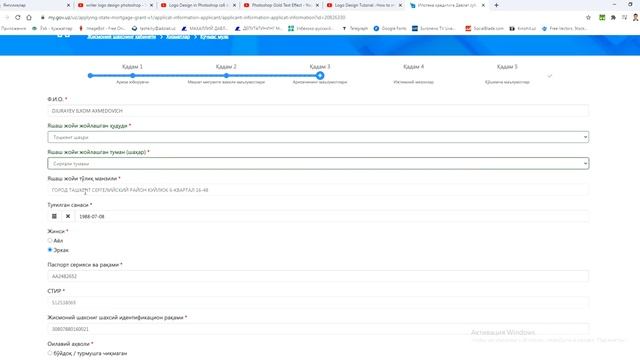Click the browser home icon

tap(29, 18)
